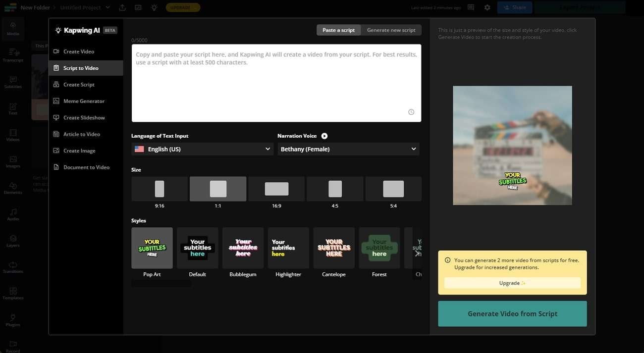Open project settings gear icon
Screen dimensions: 644x353
[x=487, y=7]
